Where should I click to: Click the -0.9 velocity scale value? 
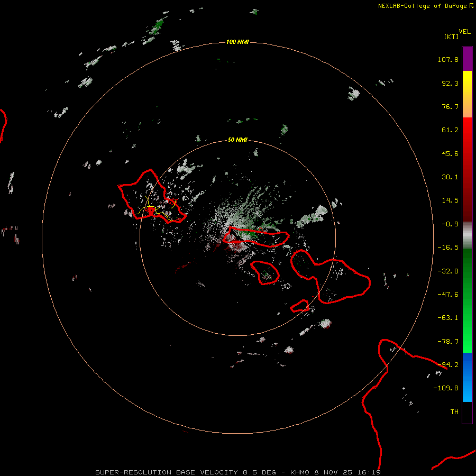450,224
